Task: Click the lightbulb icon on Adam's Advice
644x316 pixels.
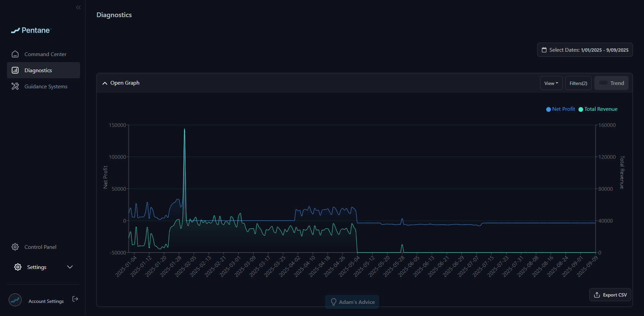Action: 334,302
